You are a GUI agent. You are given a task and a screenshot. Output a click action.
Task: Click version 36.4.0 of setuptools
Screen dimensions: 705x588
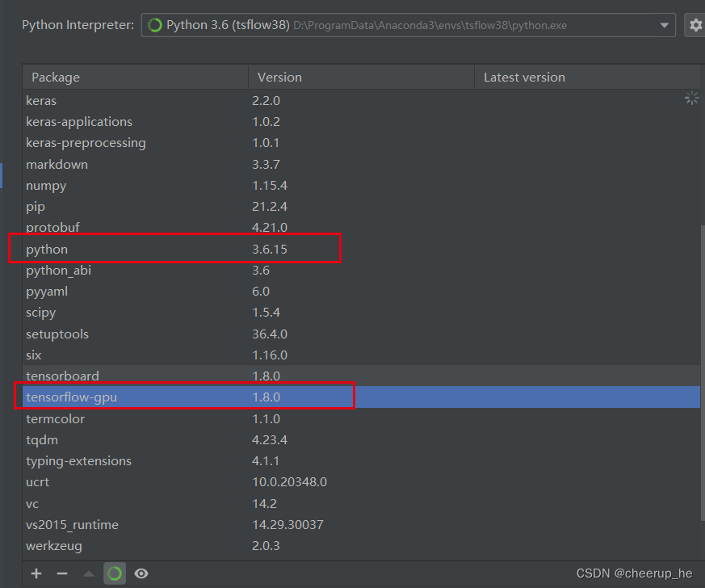[x=269, y=334]
